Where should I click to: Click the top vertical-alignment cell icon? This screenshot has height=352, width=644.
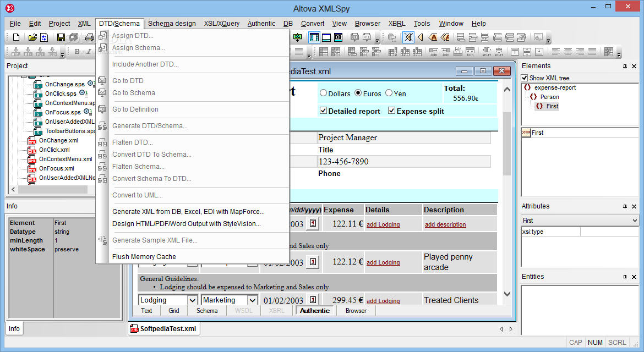[515, 51]
